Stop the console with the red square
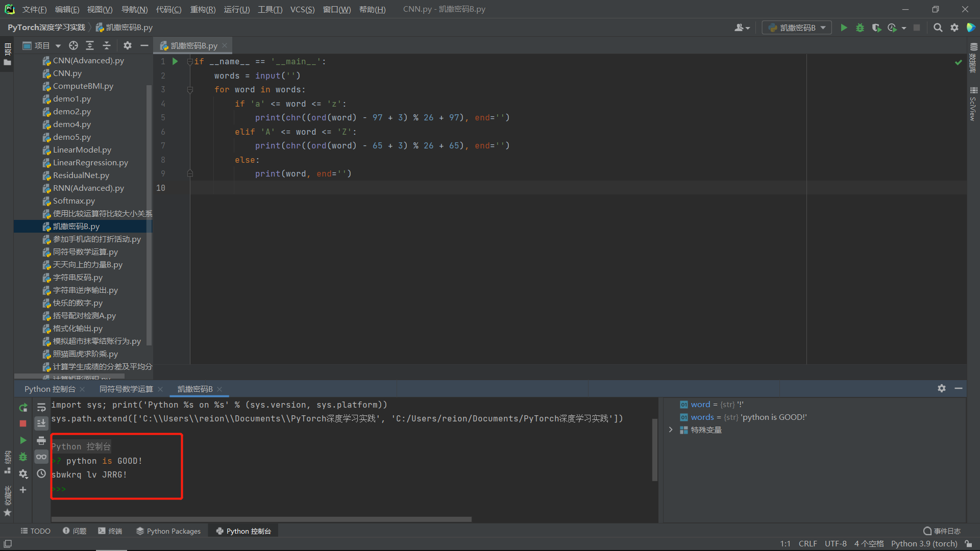 click(x=23, y=423)
